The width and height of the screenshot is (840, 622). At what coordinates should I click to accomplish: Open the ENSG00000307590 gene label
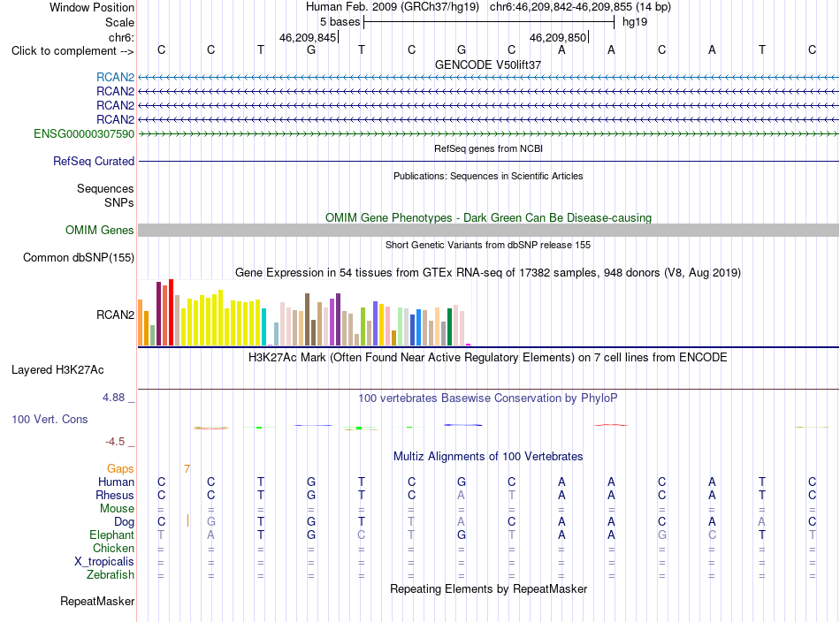[84, 133]
